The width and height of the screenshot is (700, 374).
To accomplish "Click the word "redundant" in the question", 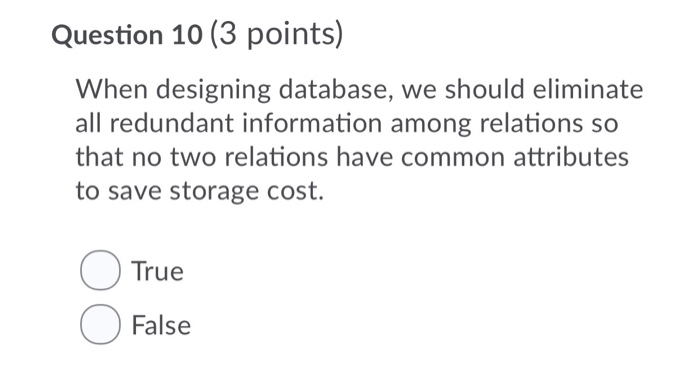I will 172,123.
